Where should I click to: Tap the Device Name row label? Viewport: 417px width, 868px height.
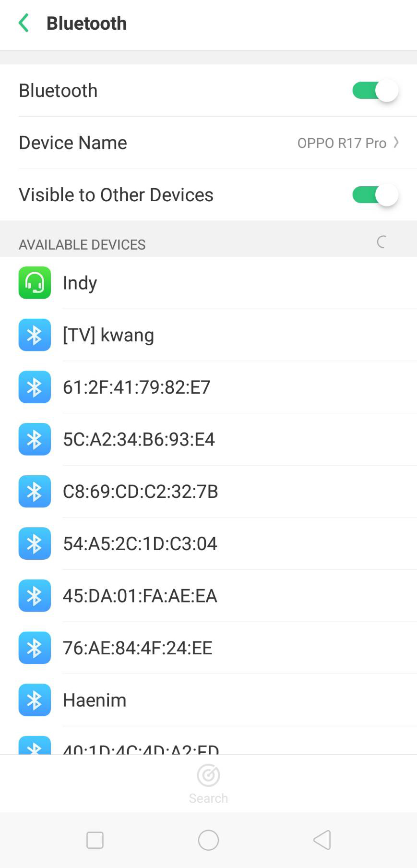pyautogui.click(x=73, y=143)
